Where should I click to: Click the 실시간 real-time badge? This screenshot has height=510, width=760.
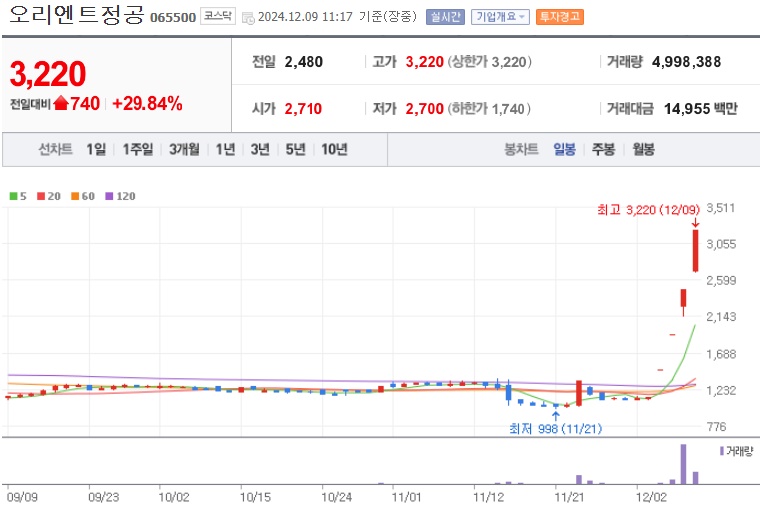point(445,17)
